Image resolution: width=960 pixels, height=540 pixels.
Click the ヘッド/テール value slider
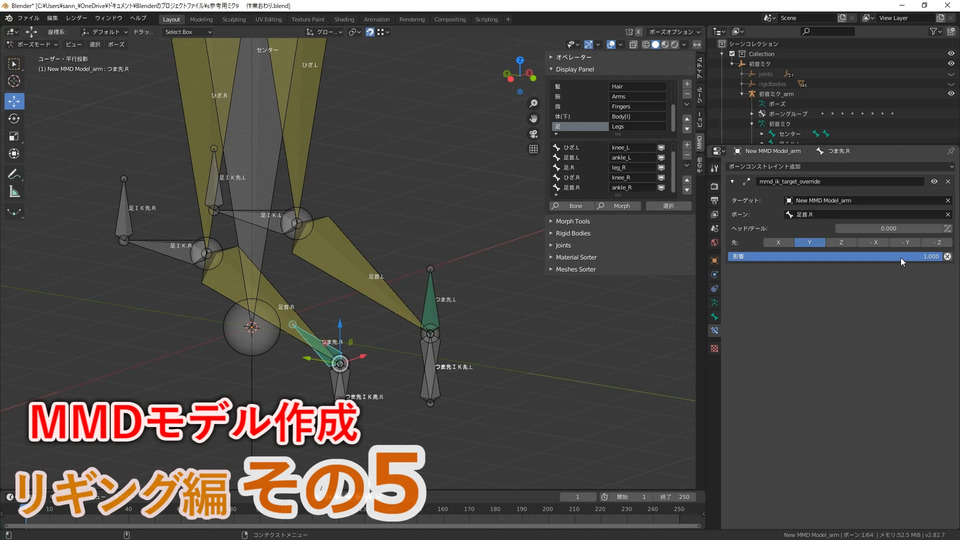tap(888, 228)
